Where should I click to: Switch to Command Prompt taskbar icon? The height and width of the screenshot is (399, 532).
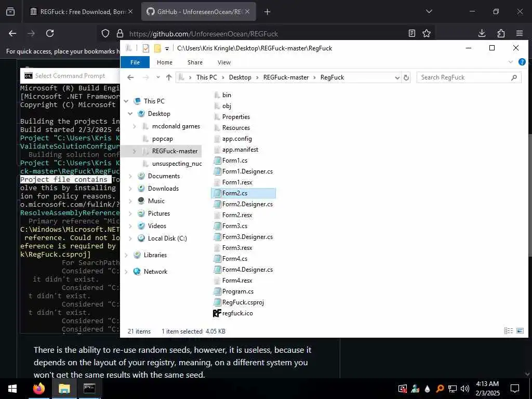89,389
